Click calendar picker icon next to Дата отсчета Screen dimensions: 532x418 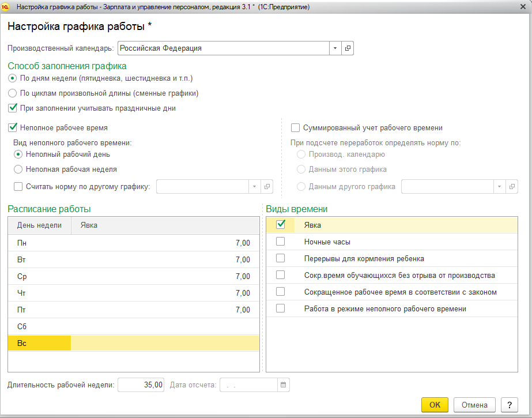[x=283, y=385]
